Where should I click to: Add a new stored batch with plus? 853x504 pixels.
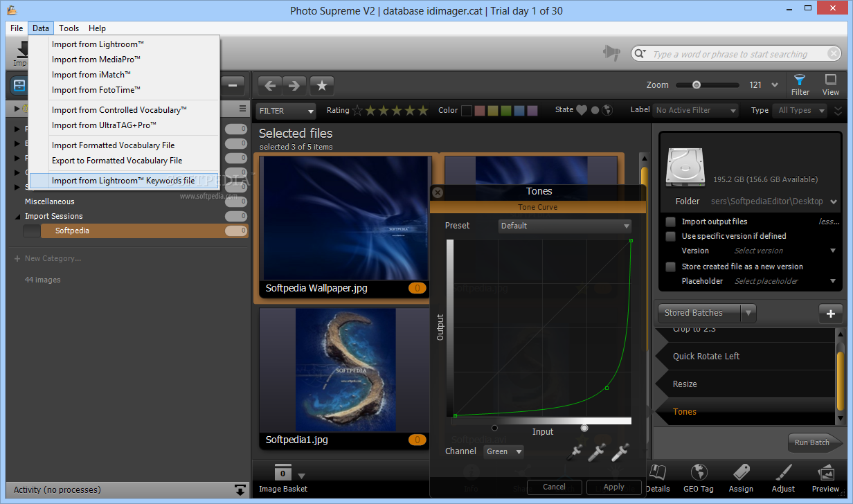point(831,313)
